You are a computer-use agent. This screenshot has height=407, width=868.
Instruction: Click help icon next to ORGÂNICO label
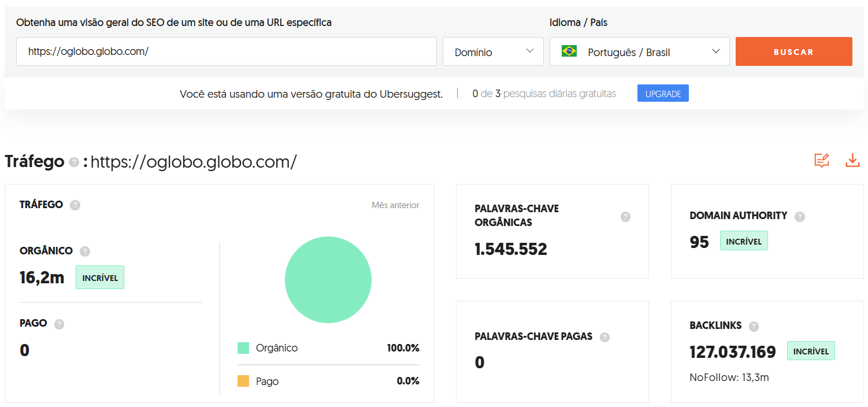pos(85,251)
